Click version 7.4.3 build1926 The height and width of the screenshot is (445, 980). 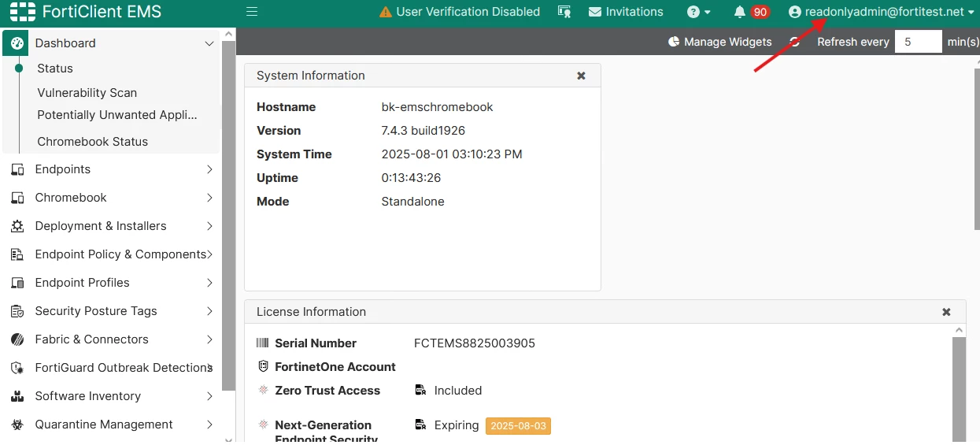point(423,131)
